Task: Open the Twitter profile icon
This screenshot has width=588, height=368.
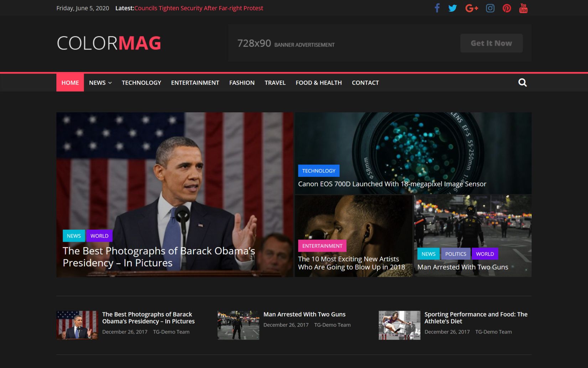Action: (x=453, y=8)
